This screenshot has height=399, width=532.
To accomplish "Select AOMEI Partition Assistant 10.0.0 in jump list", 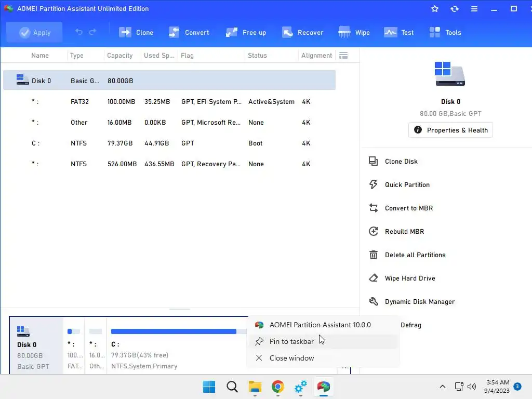I will pyautogui.click(x=323, y=325).
